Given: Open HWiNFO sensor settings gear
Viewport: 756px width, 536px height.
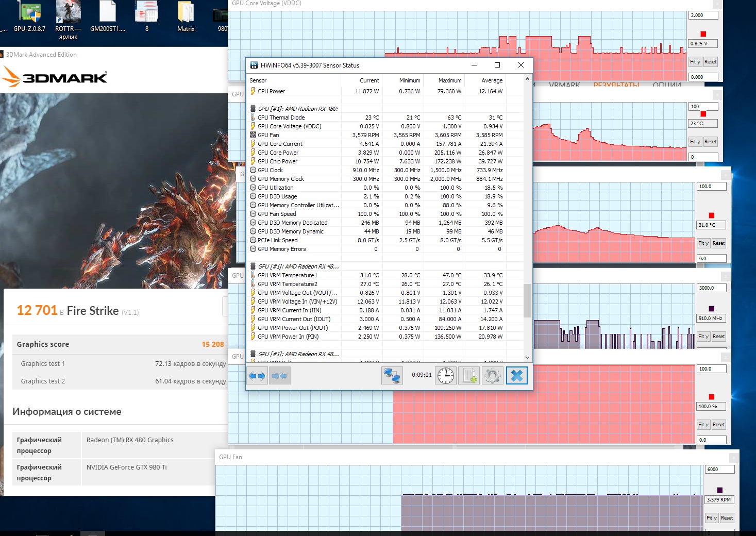Looking at the screenshot, I should (x=492, y=376).
